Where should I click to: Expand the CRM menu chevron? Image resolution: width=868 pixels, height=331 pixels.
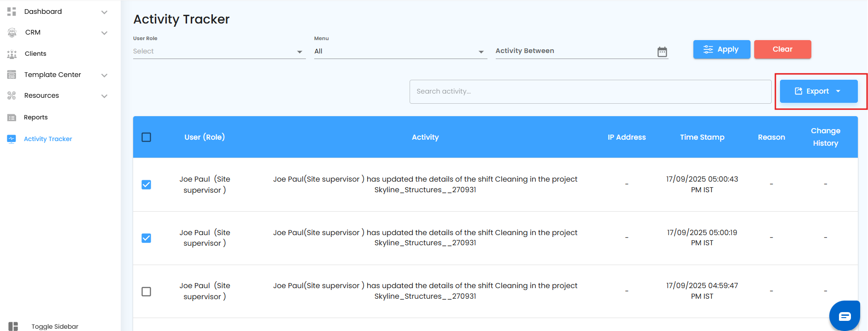(105, 33)
